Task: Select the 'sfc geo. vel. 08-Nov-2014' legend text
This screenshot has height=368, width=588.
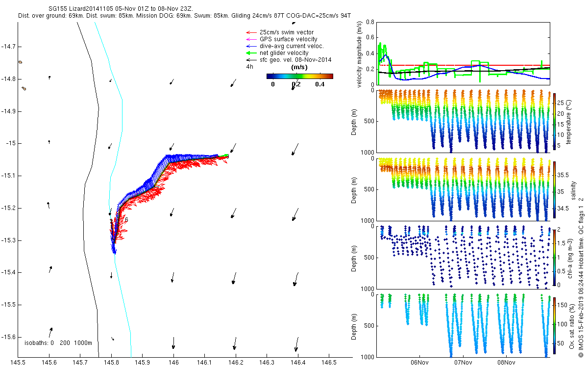Action: click(x=295, y=60)
